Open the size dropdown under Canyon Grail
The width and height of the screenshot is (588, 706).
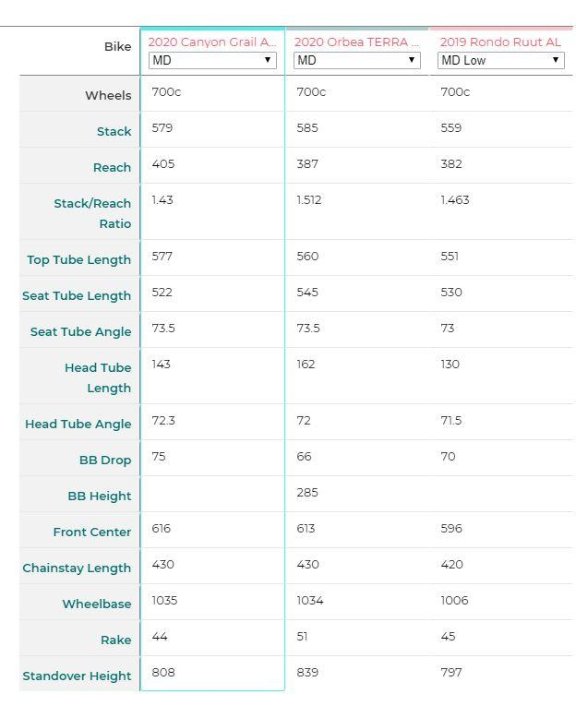coord(212,60)
